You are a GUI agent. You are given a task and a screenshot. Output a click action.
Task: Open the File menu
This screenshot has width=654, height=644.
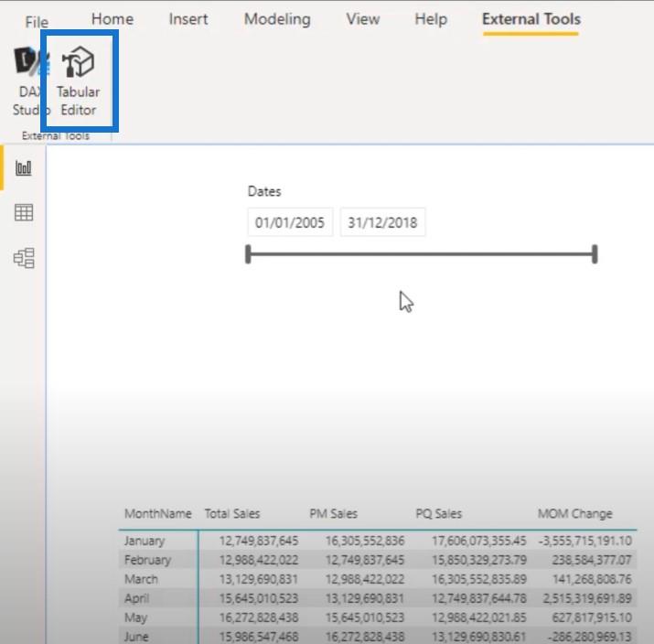tap(37, 20)
